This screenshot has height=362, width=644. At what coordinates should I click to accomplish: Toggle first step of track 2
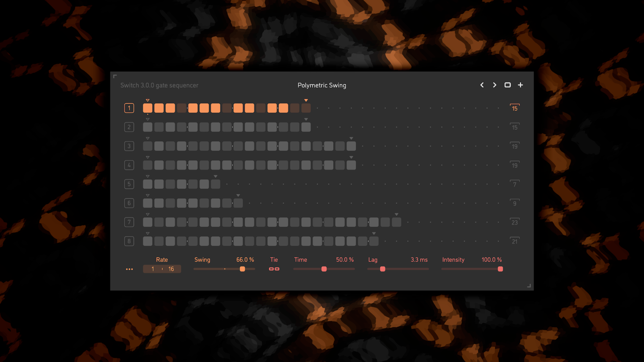(x=148, y=127)
